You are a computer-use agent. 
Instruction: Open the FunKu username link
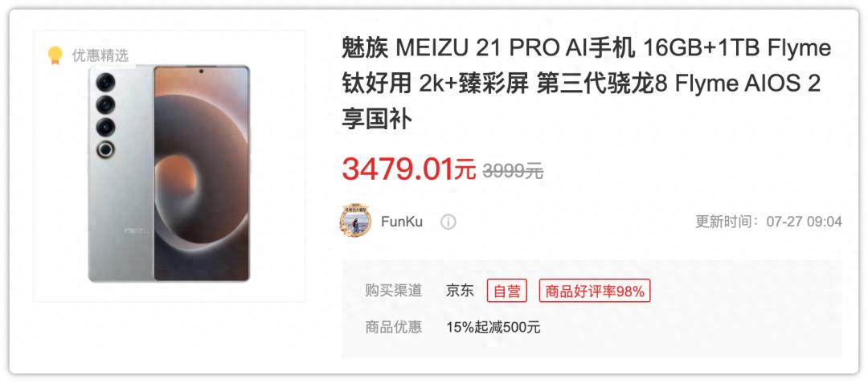[x=402, y=222]
